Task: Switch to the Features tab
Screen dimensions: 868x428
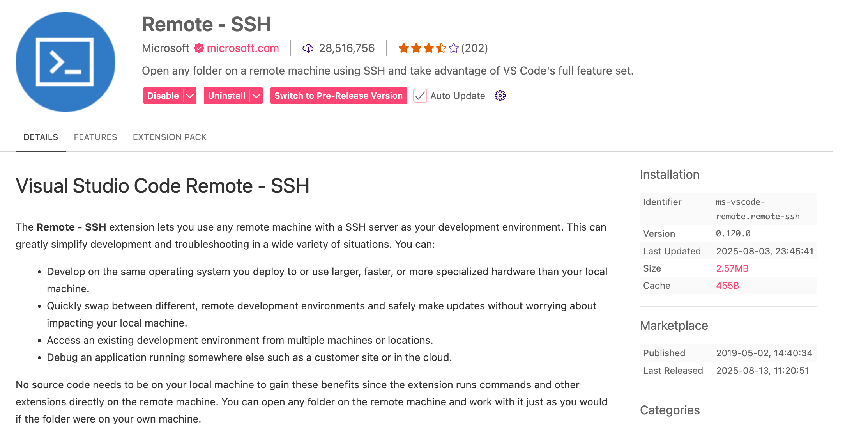Action: point(95,137)
